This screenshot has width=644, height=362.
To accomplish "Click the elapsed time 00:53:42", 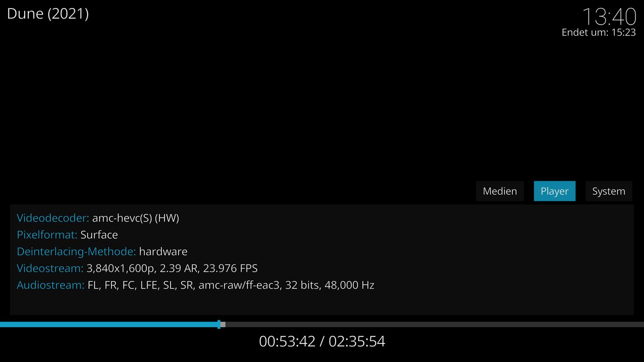I will 287,341.
